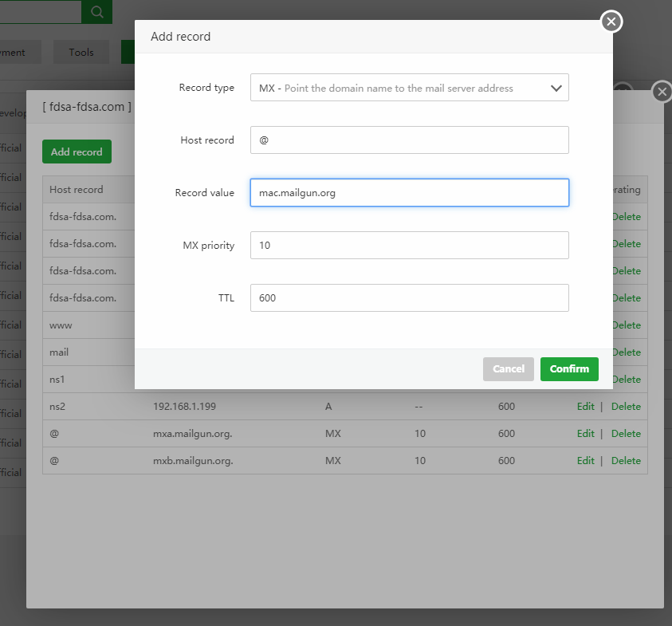Click the green search magnifier icon
672x626 pixels.
point(97,12)
